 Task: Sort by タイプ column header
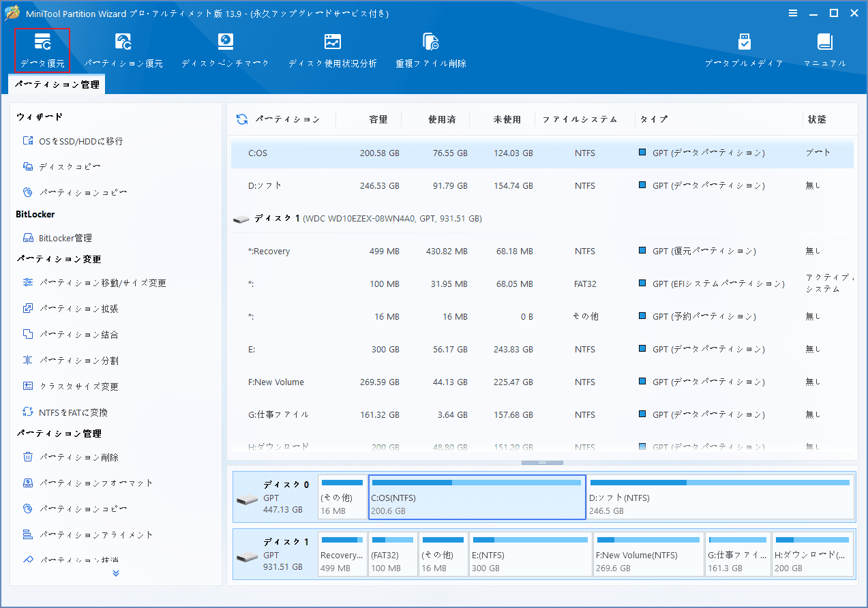coord(654,119)
